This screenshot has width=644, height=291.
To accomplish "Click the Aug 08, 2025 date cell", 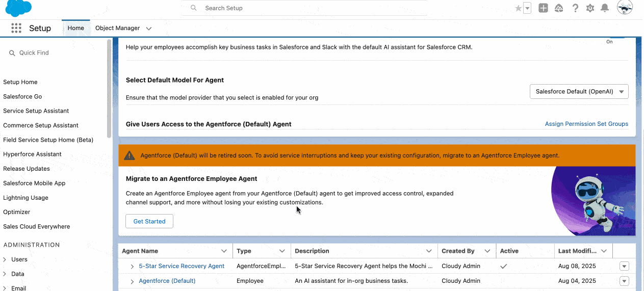I will (577, 266).
